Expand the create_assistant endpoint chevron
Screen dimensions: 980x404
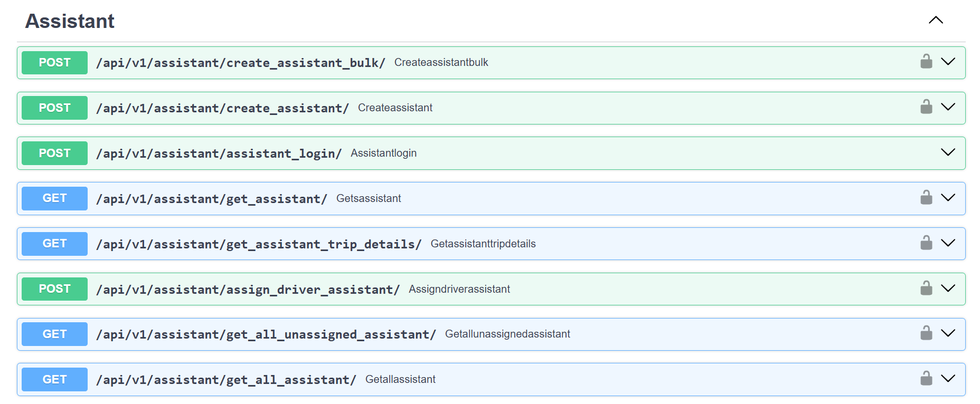pyautogui.click(x=948, y=107)
